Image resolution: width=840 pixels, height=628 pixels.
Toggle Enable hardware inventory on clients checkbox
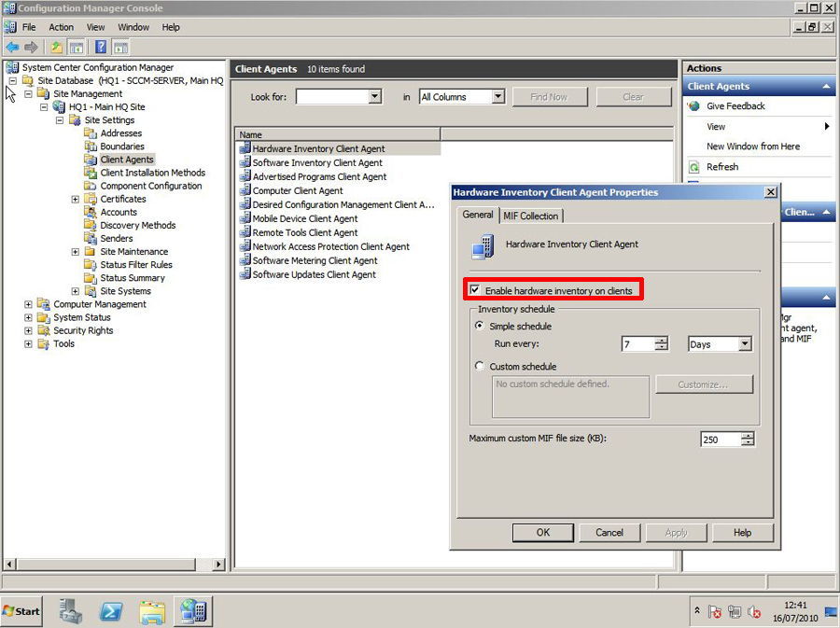pyautogui.click(x=475, y=289)
